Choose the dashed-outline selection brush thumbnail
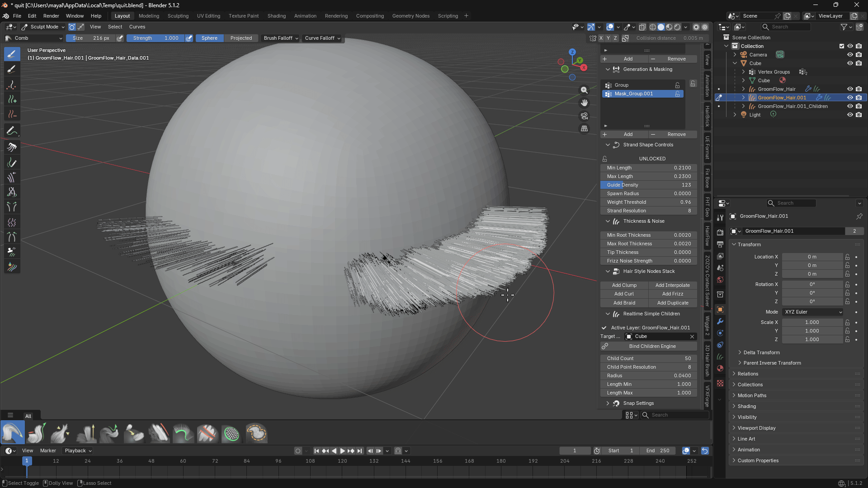Screen dimensions: 868x488 click(256, 434)
